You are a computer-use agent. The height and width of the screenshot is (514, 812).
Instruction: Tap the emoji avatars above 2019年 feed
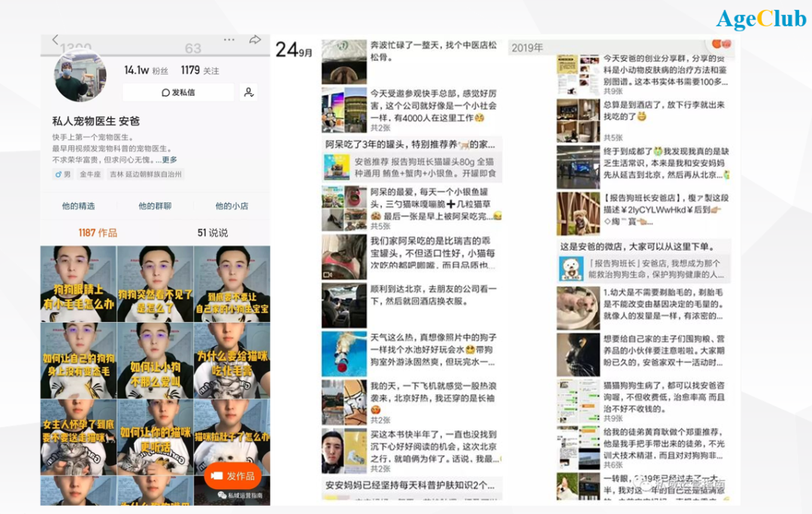pos(721,44)
